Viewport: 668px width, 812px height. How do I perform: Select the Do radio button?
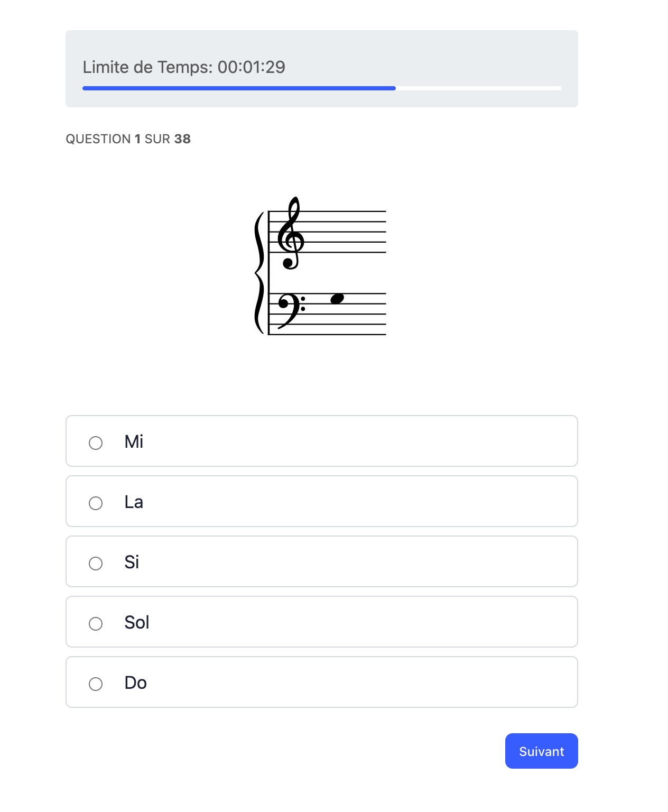click(96, 684)
